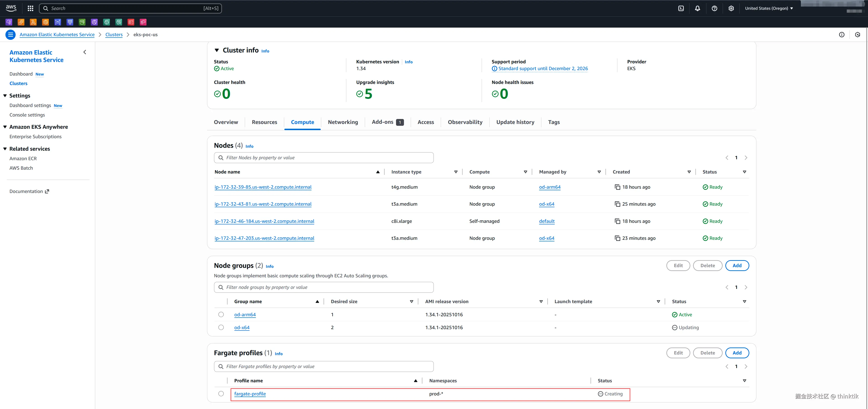Collapse the EKS sidebar with the arrow icon
868x409 pixels.
(85, 52)
